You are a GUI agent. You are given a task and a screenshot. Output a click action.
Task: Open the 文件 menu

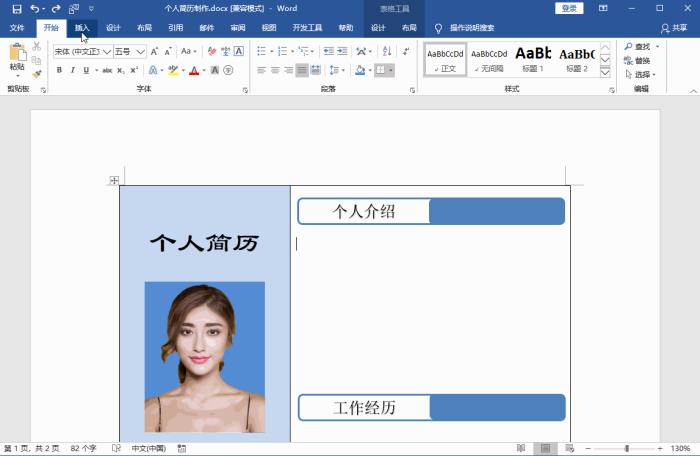pyautogui.click(x=17, y=28)
